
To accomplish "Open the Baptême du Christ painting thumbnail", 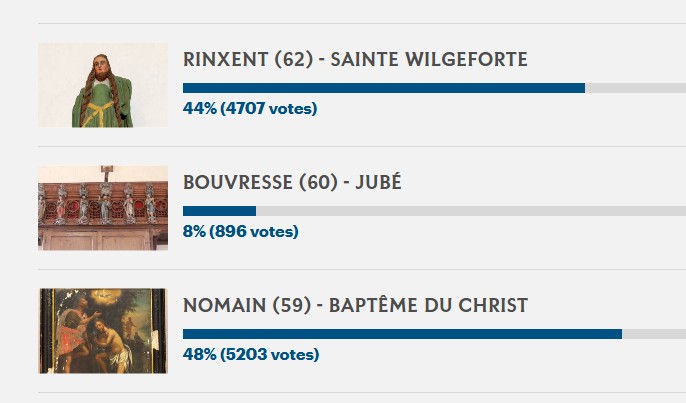I will [x=103, y=331].
